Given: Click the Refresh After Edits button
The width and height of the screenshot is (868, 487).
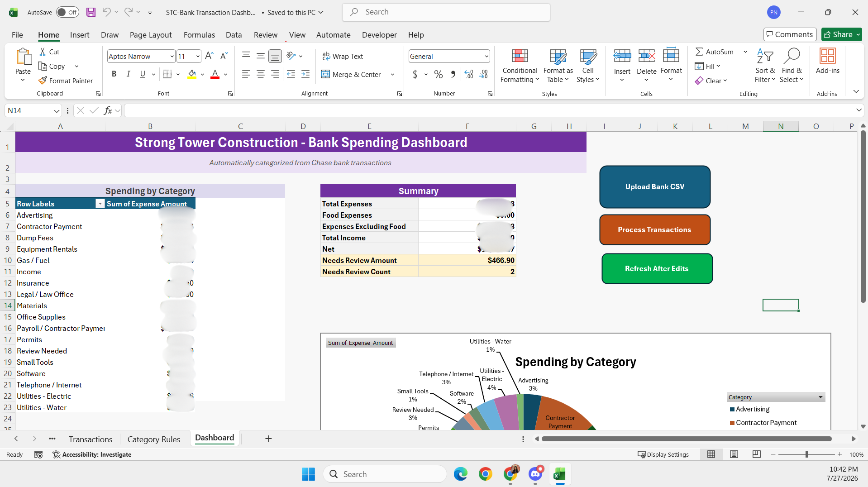Looking at the screenshot, I should 657,268.
